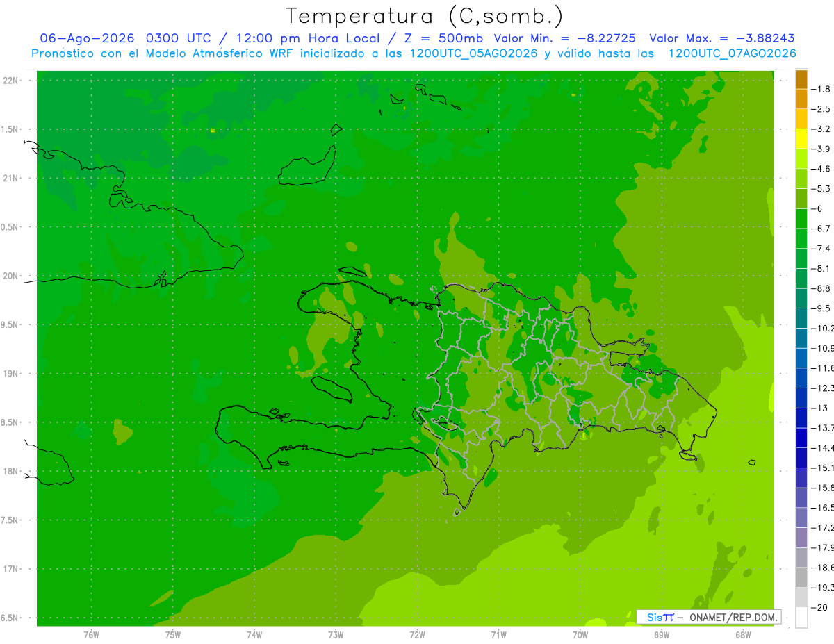834x644 pixels.
Task: Pick the green swatch between -6 and -6.7
Action: (801, 218)
